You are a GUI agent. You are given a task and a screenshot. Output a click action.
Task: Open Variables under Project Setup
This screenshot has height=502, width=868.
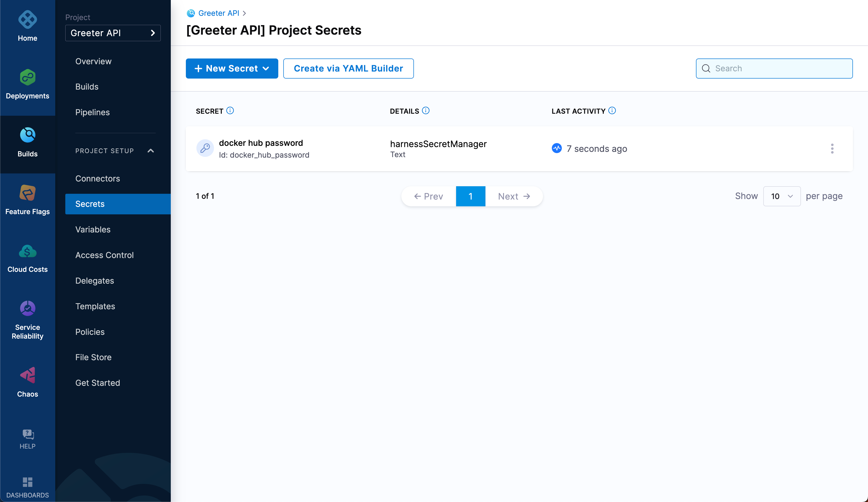[93, 229]
